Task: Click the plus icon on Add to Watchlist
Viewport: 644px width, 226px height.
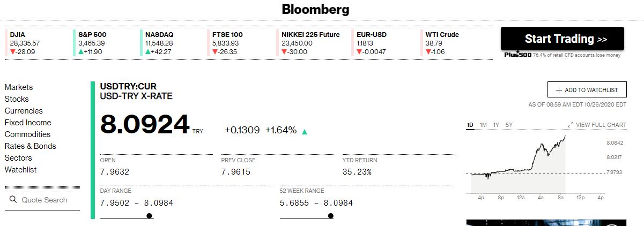Action: click(x=559, y=91)
